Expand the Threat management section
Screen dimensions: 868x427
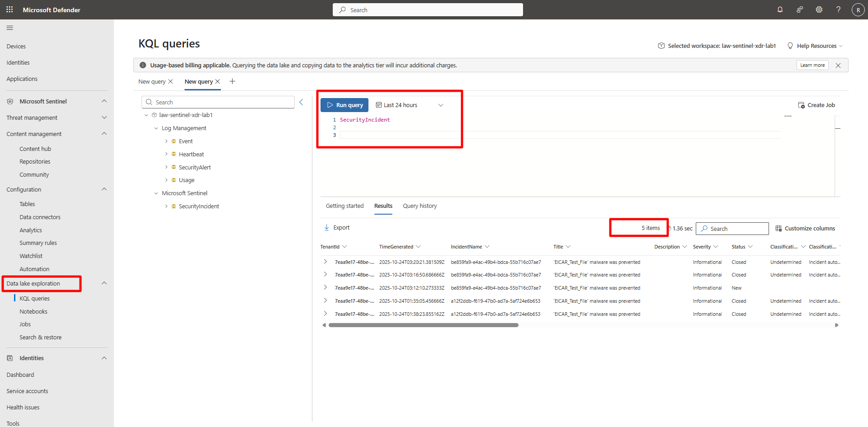pos(104,117)
